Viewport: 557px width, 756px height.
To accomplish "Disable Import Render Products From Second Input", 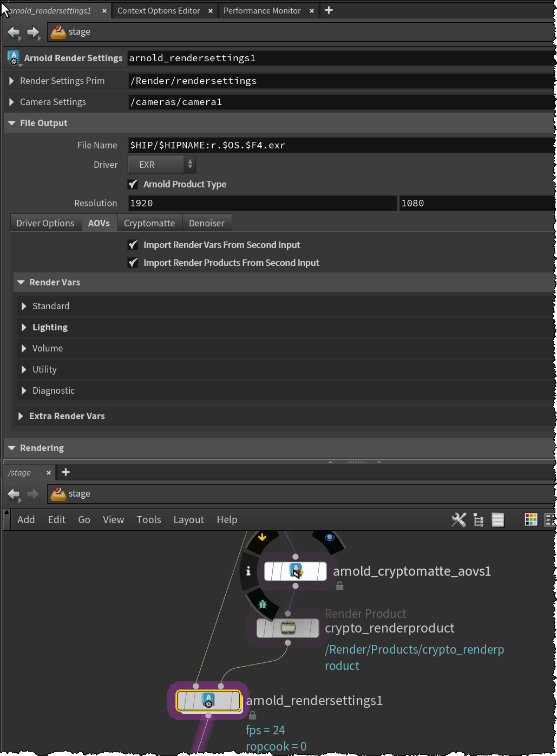I will pyautogui.click(x=133, y=263).
